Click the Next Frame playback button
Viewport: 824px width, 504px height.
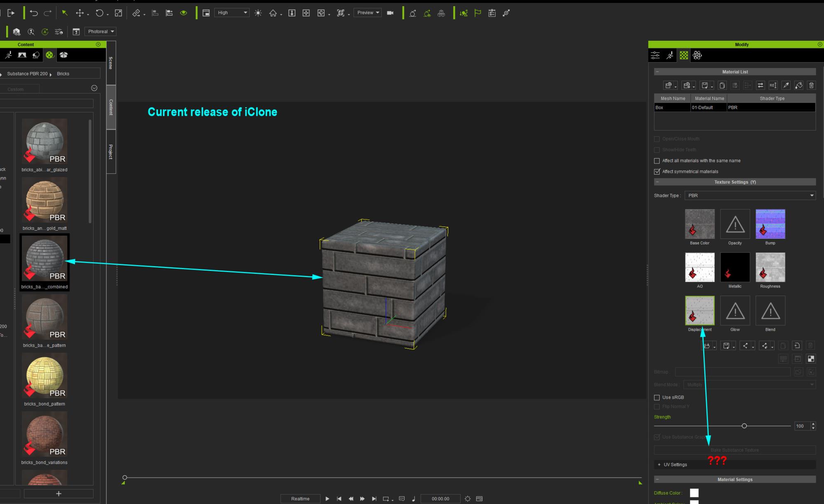coord(362,499)
